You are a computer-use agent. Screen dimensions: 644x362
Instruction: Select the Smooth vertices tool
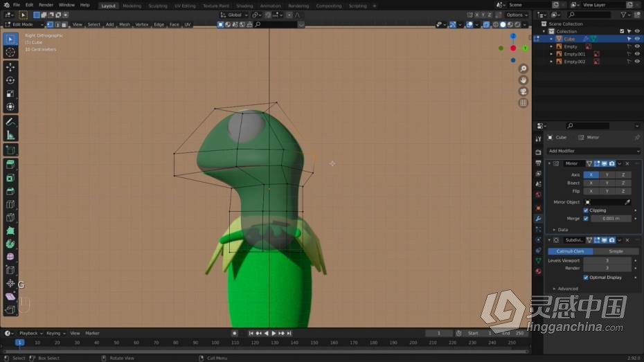tap(10, 257)
